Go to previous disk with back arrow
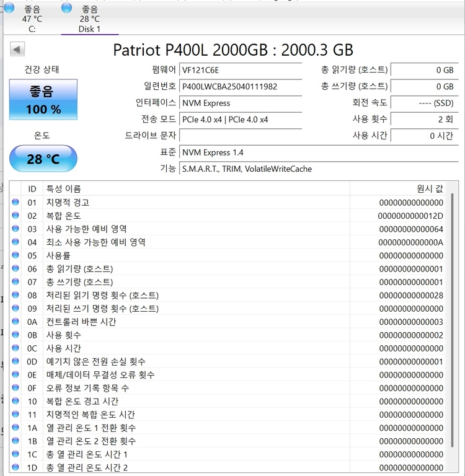465x476 pixels. click(17, 49)
